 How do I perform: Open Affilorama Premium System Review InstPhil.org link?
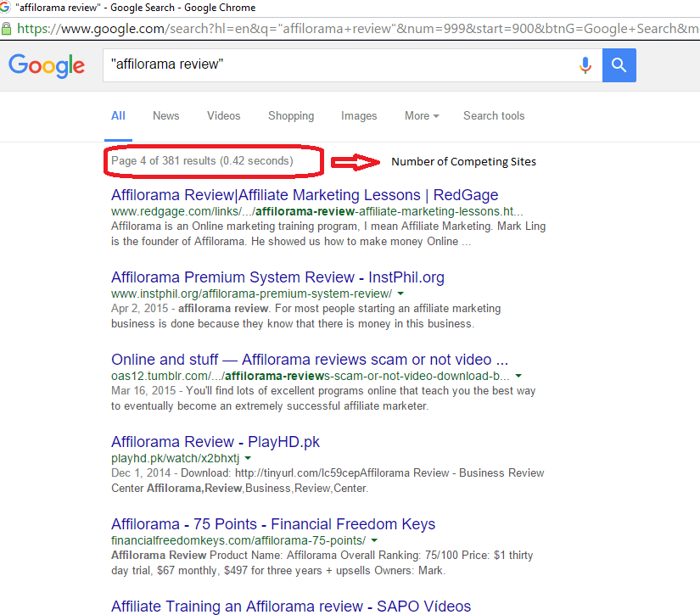pos(277,277)
